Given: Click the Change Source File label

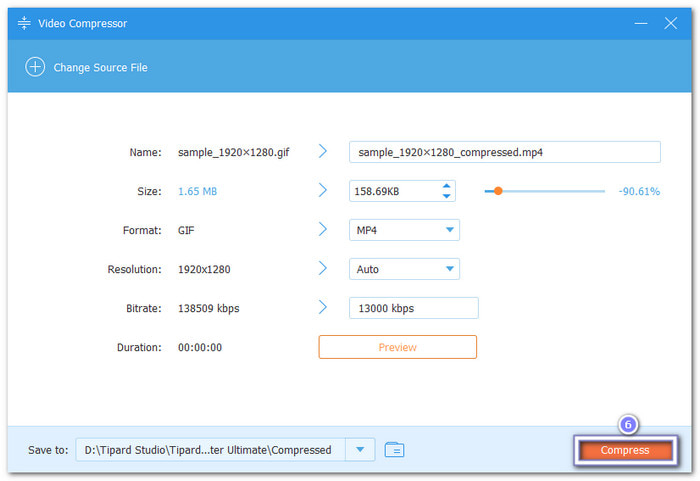Looking at the screenshot, I should coord(100,67).
